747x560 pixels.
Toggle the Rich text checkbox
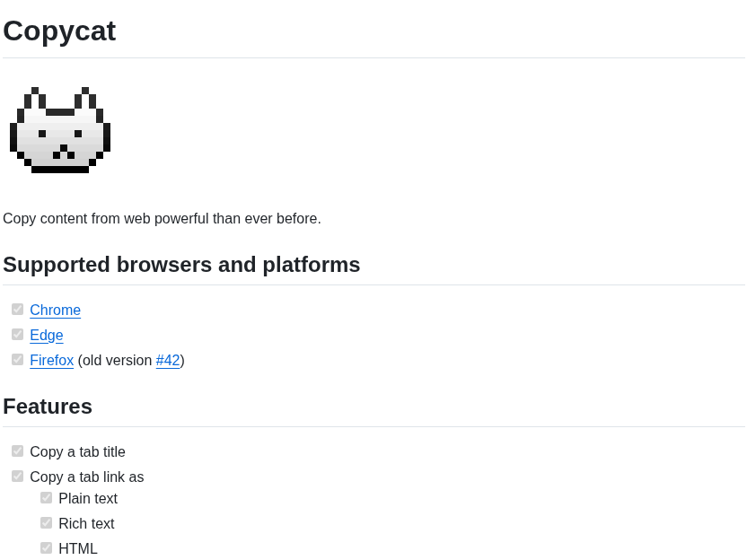[x=46, y=523]
